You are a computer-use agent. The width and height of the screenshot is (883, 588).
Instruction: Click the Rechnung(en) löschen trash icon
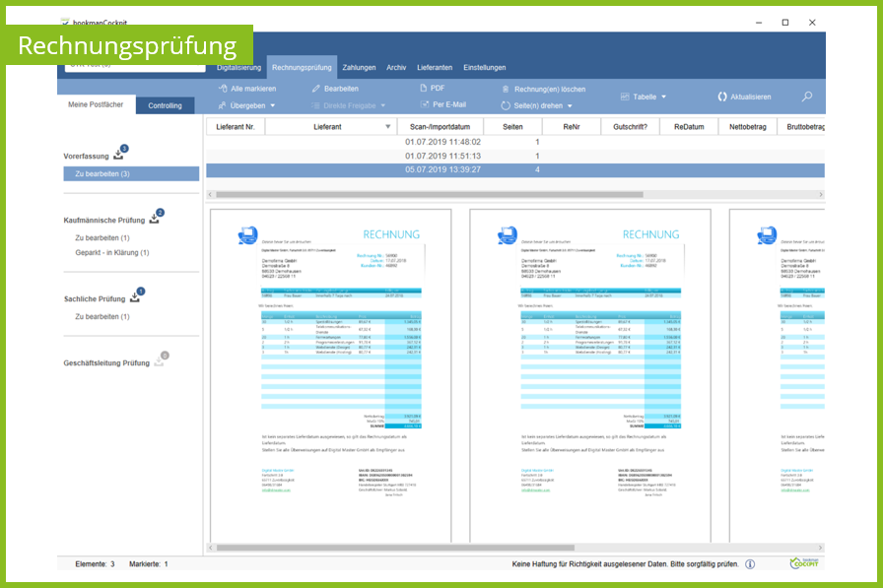click(x=506, y=89)
